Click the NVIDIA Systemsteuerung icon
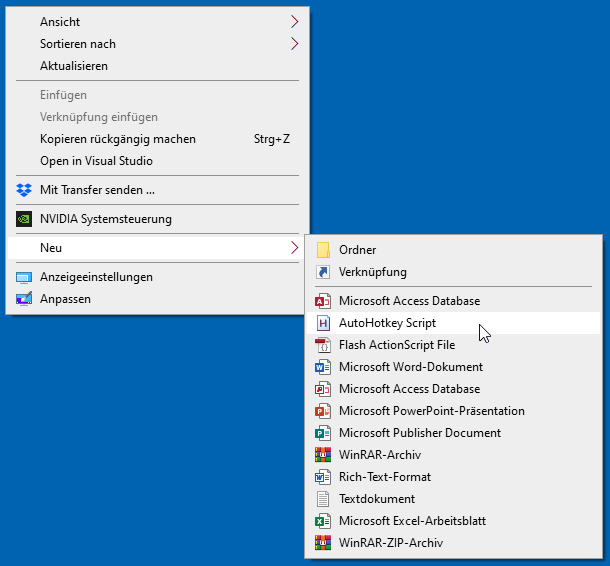The image size is (610, 566). (24, 219)
